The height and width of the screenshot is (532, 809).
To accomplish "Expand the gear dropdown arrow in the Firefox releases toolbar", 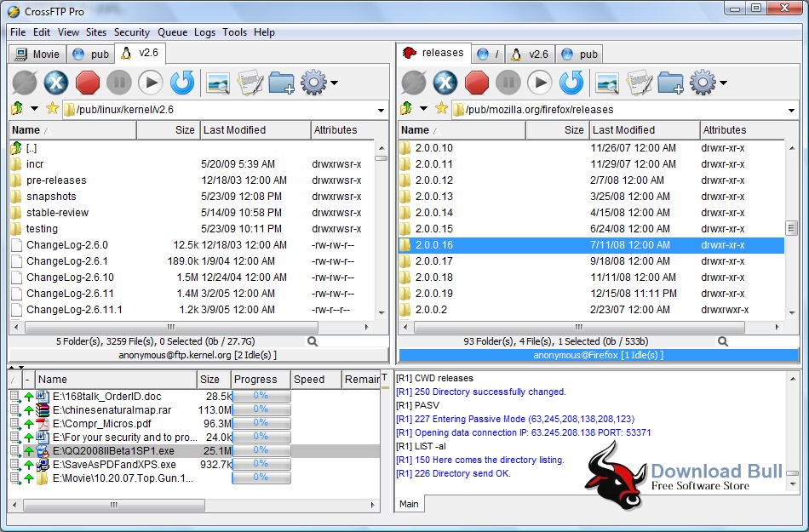I will click(723, 83).
